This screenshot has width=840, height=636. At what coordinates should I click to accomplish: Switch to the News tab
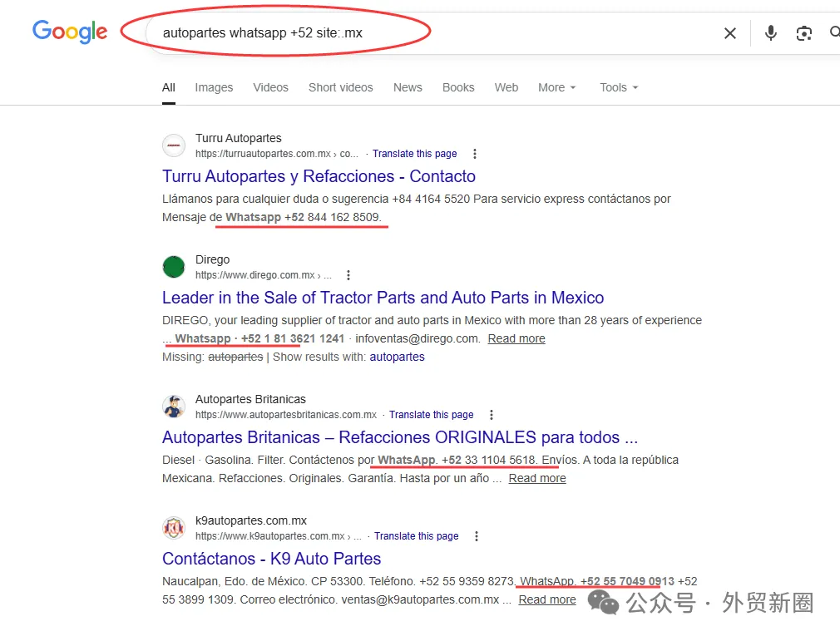(408, 87)
